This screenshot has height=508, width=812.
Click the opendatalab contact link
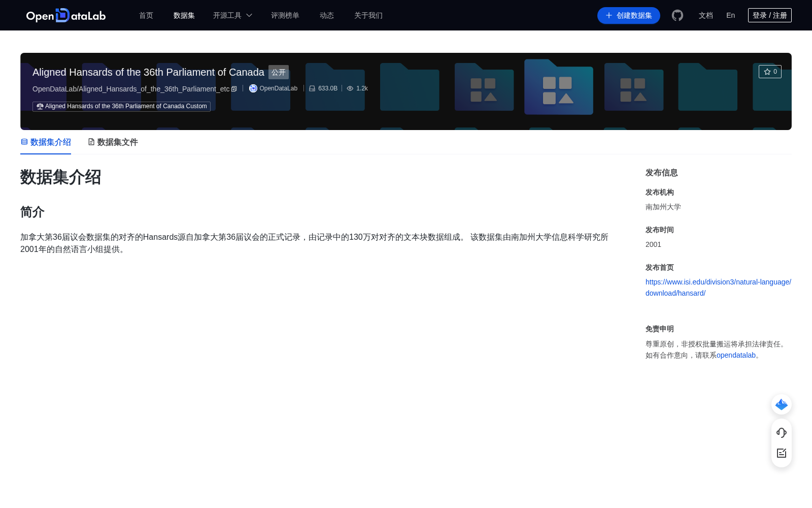[x=736, y=355]
